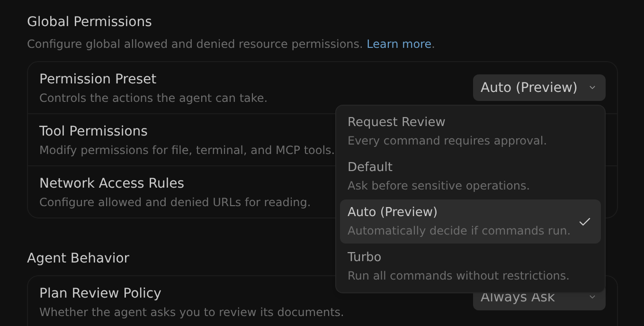Open the Learn more link

399,44
